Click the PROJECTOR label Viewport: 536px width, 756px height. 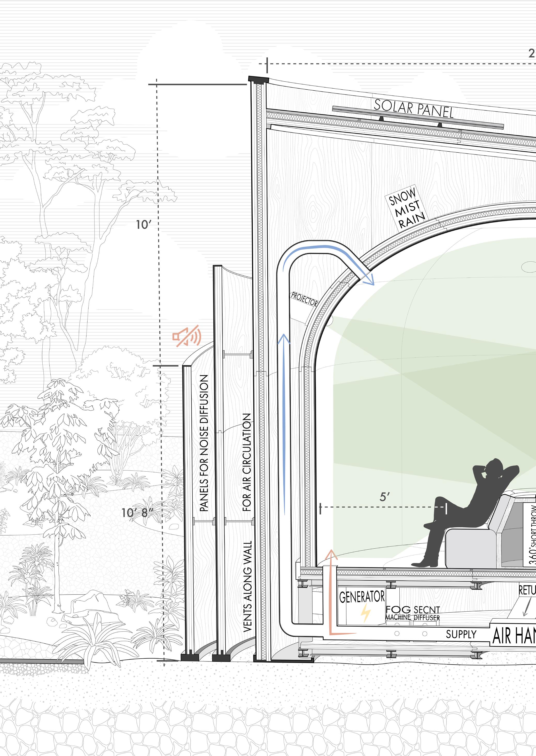[304, 299]
